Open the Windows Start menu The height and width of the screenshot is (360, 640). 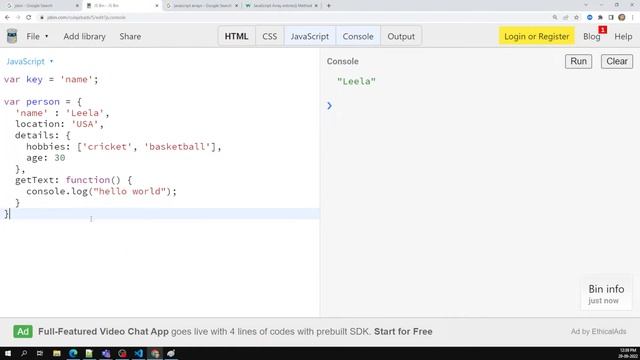[8, 353]
